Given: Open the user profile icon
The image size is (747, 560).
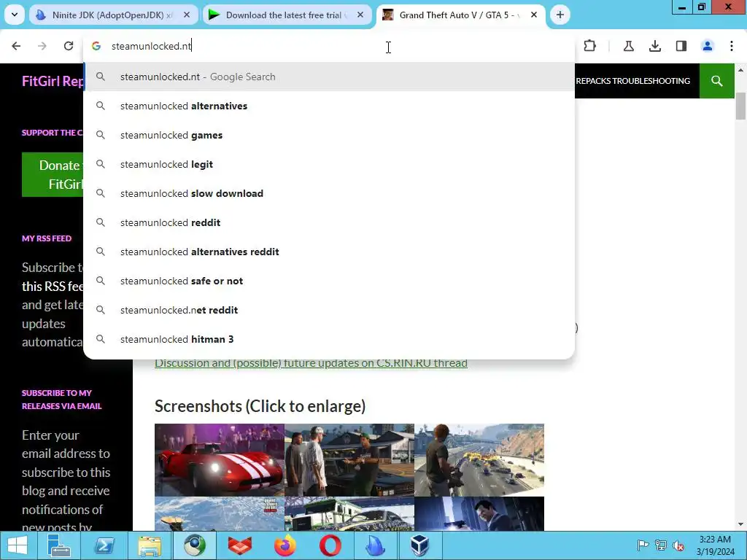Looking at the screenshot, I should [708, 46].
